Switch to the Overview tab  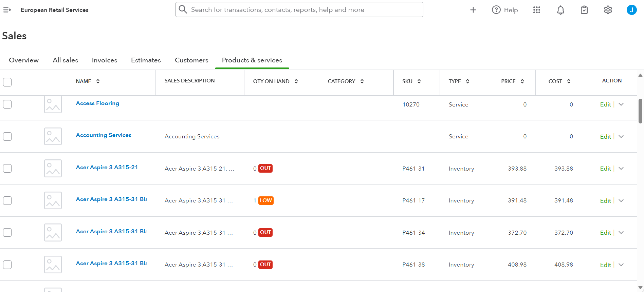24,60
